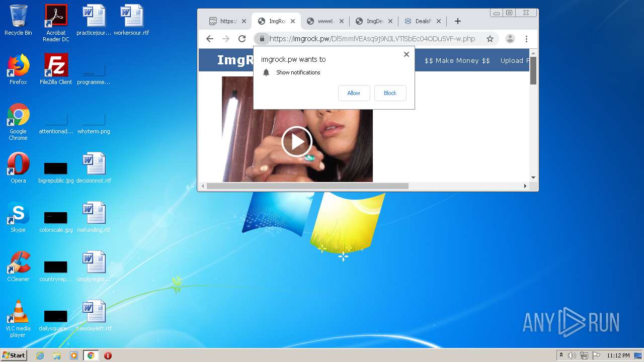Open decisionnot.rtf document

click(94, 168)
